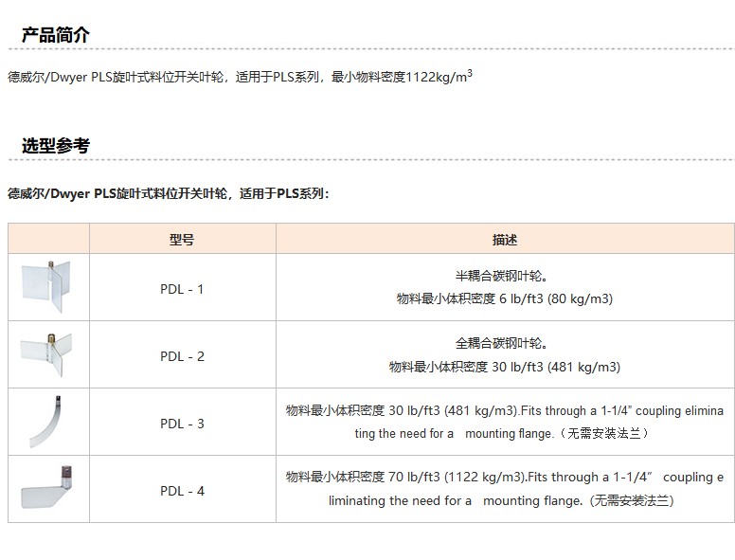The height and width of the screenshot is (560, 735).
Task: Select the PDL - 1 model cell
Action: (183, 289)
